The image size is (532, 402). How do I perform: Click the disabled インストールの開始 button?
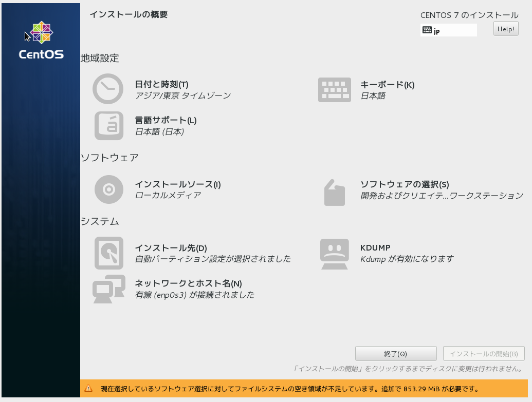click(484, 353)
